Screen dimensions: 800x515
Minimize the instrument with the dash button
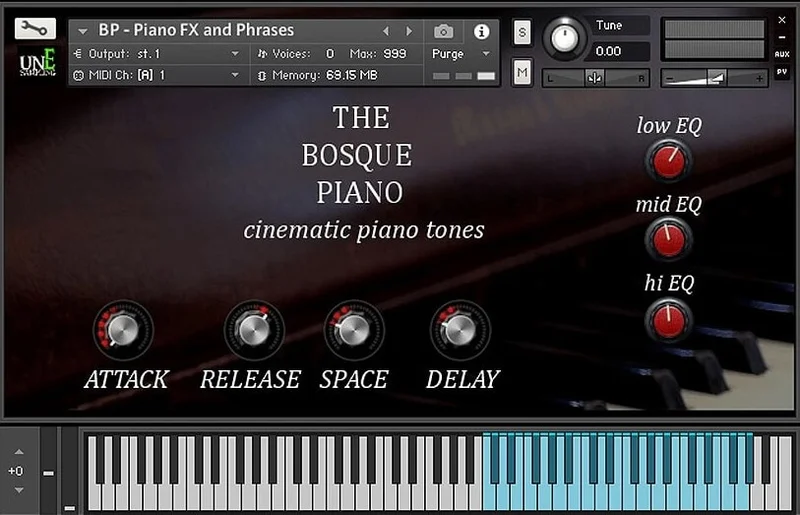pos(782,37)
